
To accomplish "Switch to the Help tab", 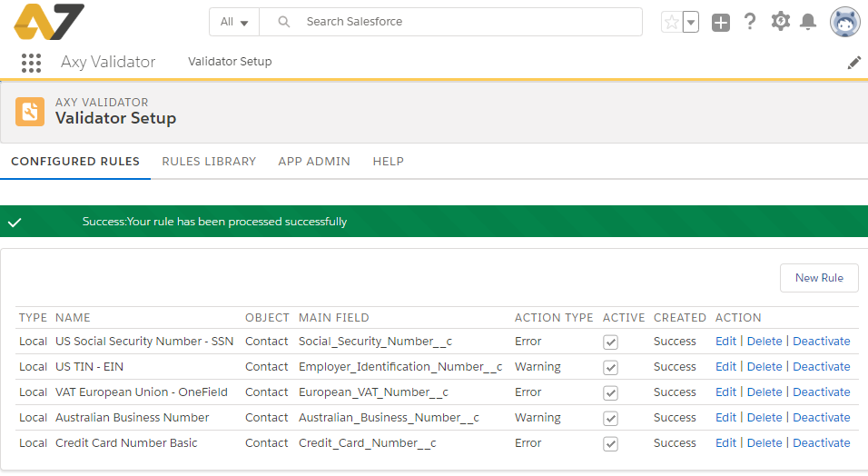I will point(388,162).
